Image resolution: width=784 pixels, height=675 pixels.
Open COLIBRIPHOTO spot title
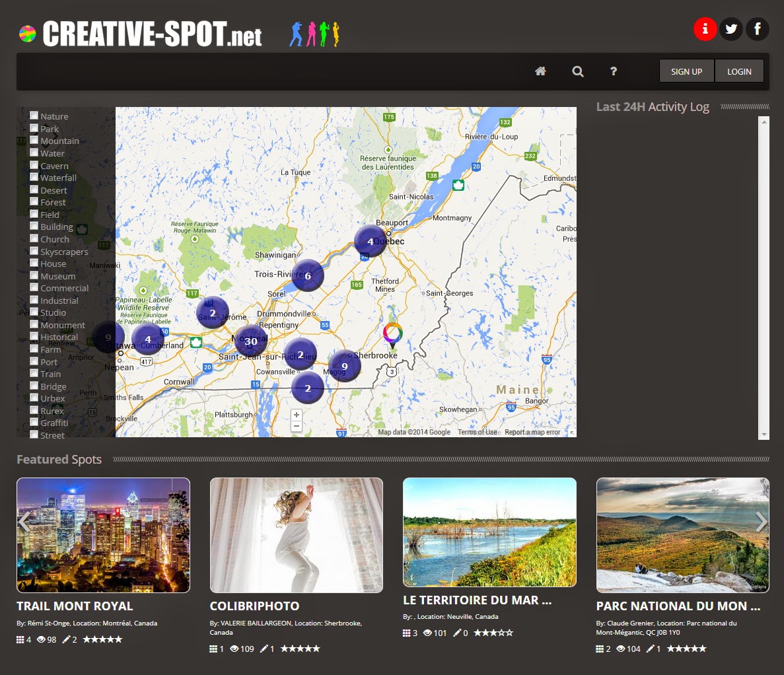click(254, 606)
